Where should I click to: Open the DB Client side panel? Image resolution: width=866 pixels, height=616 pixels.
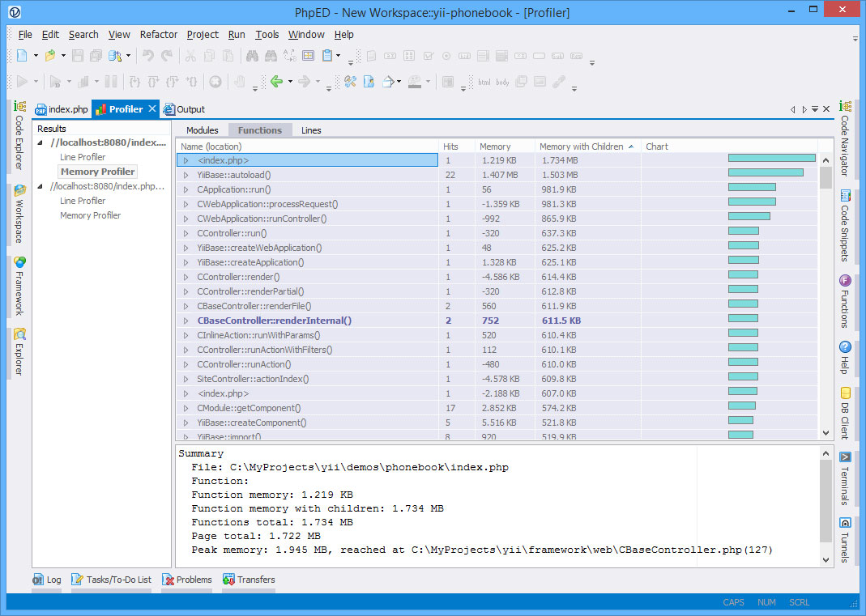coord(845,414)
